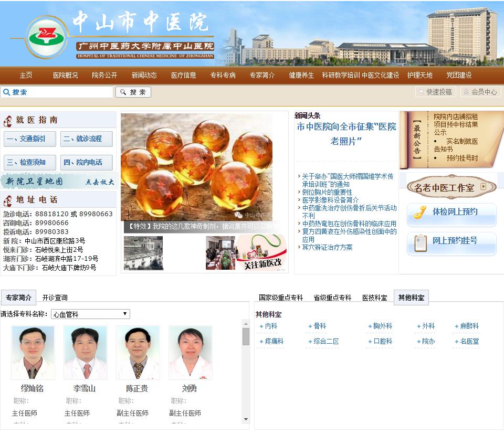Open news link 耳穴辨证治疗方案
Screen dimensions: 504x435
click(327, 247)
